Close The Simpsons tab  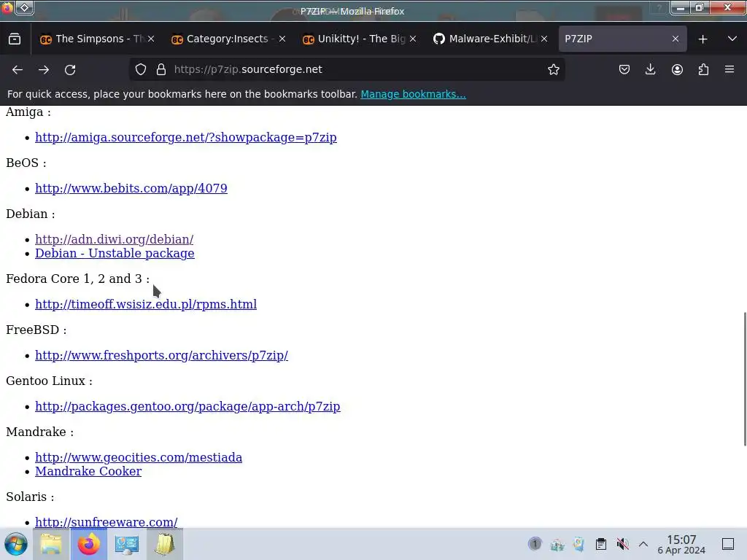tap(151, 39)
